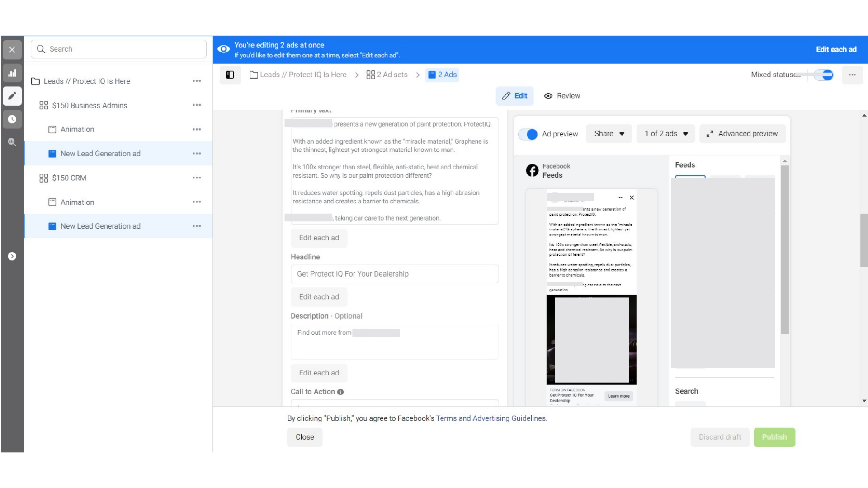Switch to the Edit tab
868x488 pixels.
514,96
